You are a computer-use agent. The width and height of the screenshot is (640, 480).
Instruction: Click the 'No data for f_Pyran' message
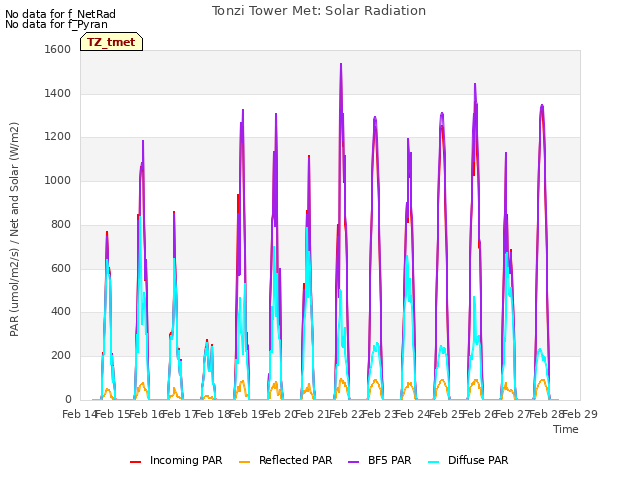click(x=56, y=24)
